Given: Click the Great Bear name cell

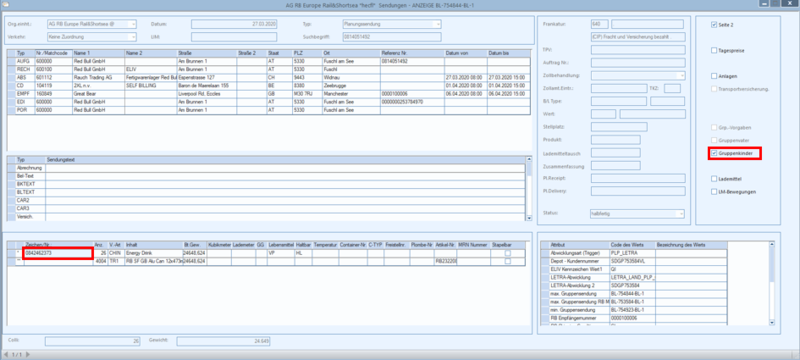Looking at the screenshot, I should pos(98,94).
